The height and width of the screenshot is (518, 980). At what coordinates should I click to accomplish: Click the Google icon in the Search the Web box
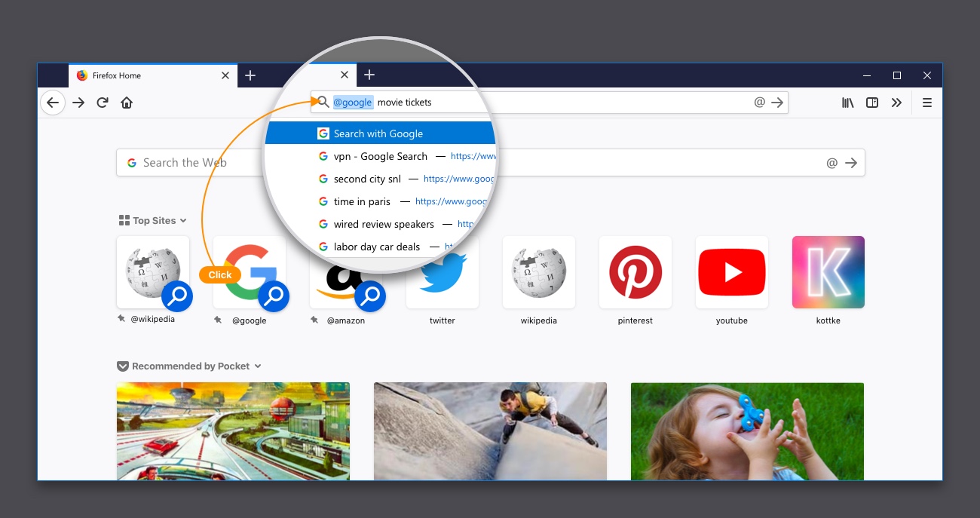coord(132,163)
